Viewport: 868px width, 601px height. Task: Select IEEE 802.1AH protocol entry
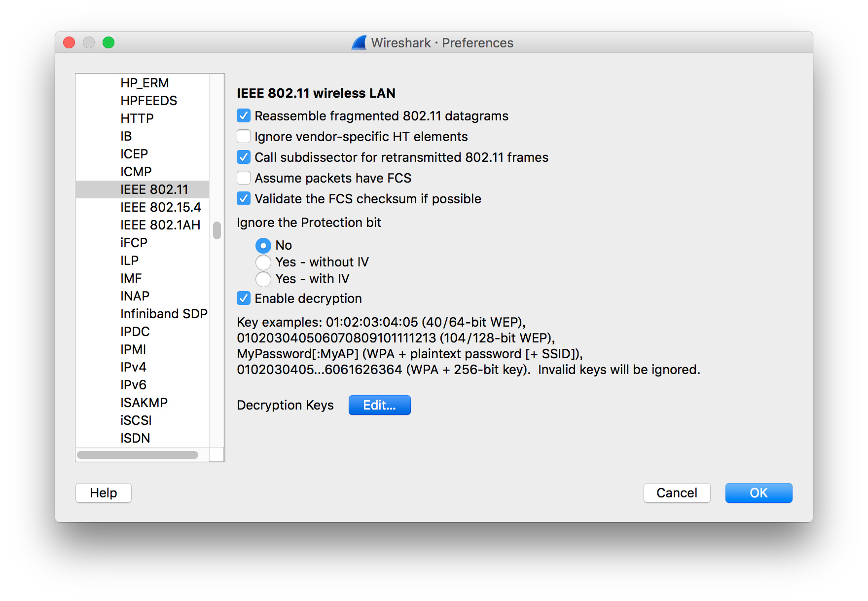[143, 225]
